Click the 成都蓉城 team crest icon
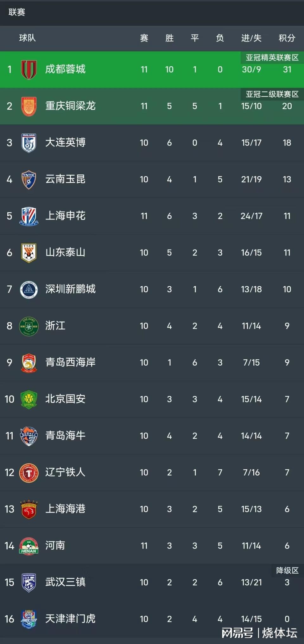The height and width of the screenshot is (644, 304). (29, 69)
